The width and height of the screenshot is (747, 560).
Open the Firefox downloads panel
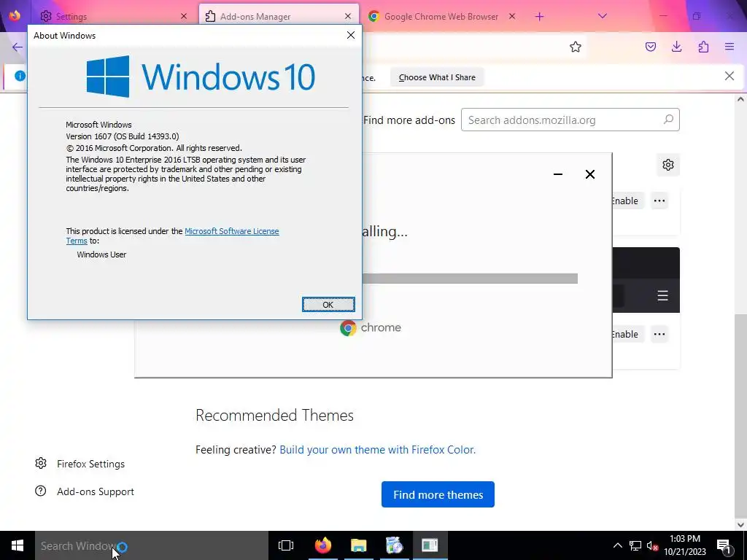(676, 47)
